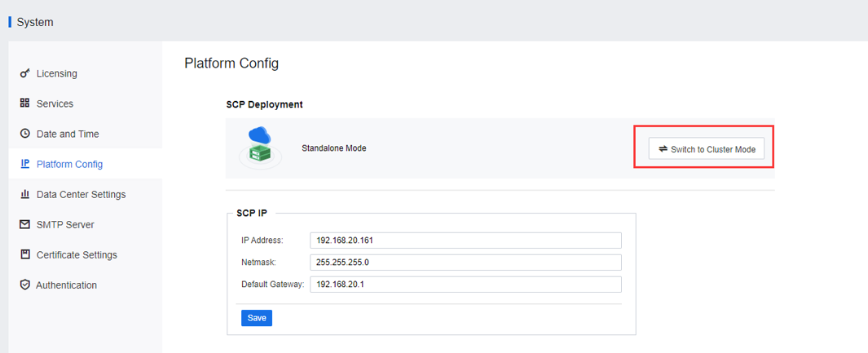Click the Platform Config IP icon
The width and height of the screenshot is (868, 353).
pos(24,164)
